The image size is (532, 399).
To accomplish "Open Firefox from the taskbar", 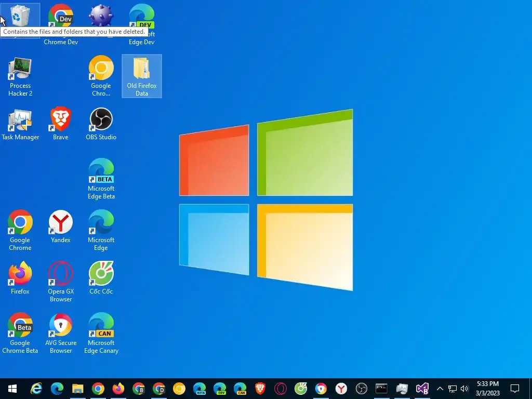I will click(x=118, y=389).
